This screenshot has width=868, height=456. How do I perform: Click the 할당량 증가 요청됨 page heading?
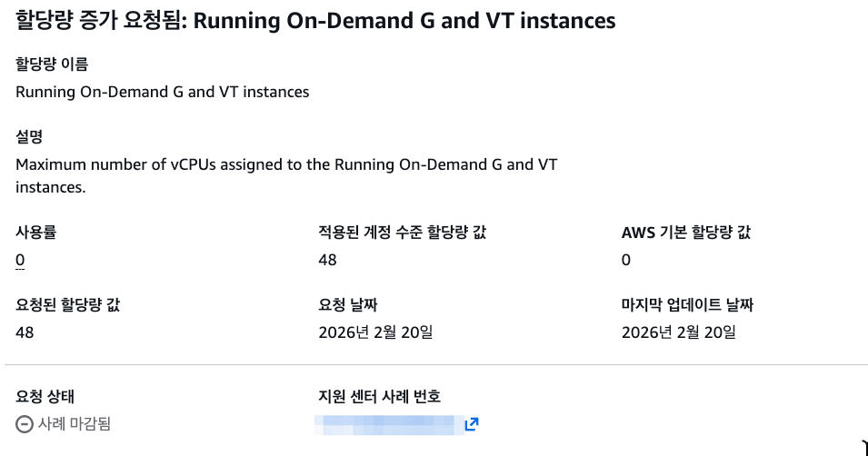coord(315,20)
